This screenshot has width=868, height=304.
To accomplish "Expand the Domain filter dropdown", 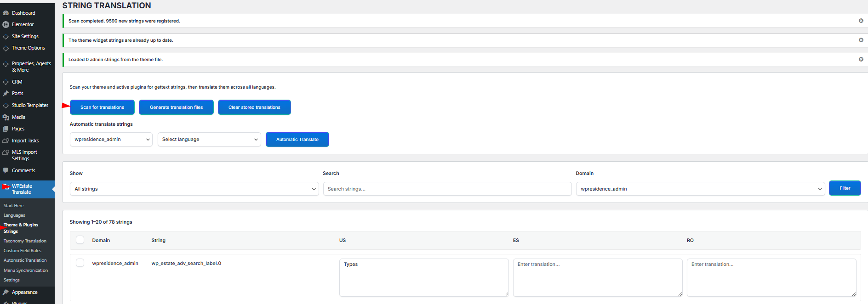I will point(700,189).
